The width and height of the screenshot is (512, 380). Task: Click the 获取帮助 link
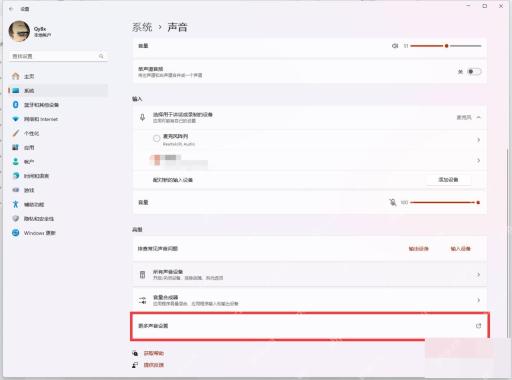tap(154, 353)
